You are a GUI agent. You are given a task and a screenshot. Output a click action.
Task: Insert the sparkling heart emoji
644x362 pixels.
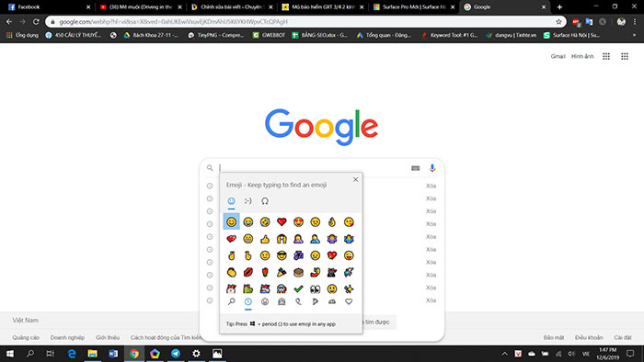click(332, 255)
